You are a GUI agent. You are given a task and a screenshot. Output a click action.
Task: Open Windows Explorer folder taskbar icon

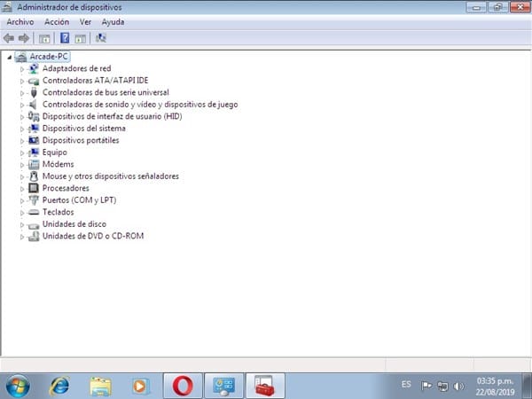coord(100,386)
